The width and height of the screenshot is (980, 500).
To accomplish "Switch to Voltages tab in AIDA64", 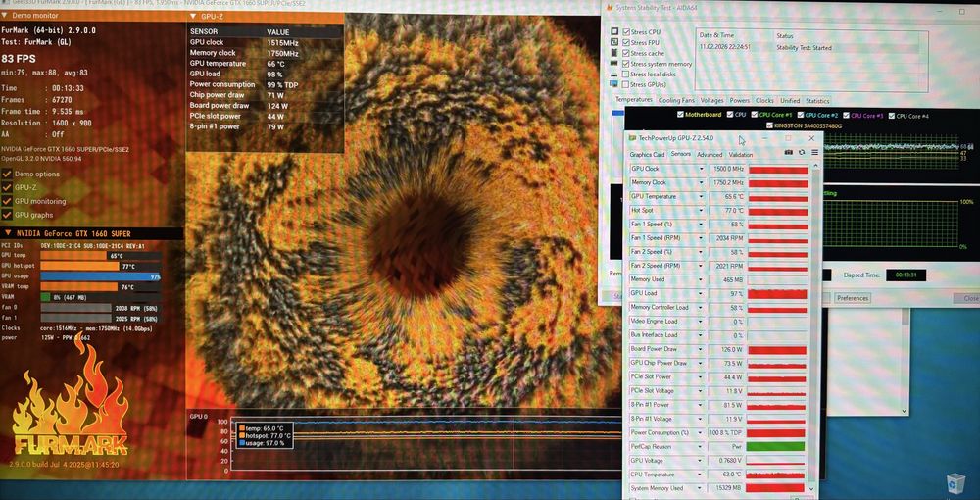I will pyautogui.click(x=711, y=100).
